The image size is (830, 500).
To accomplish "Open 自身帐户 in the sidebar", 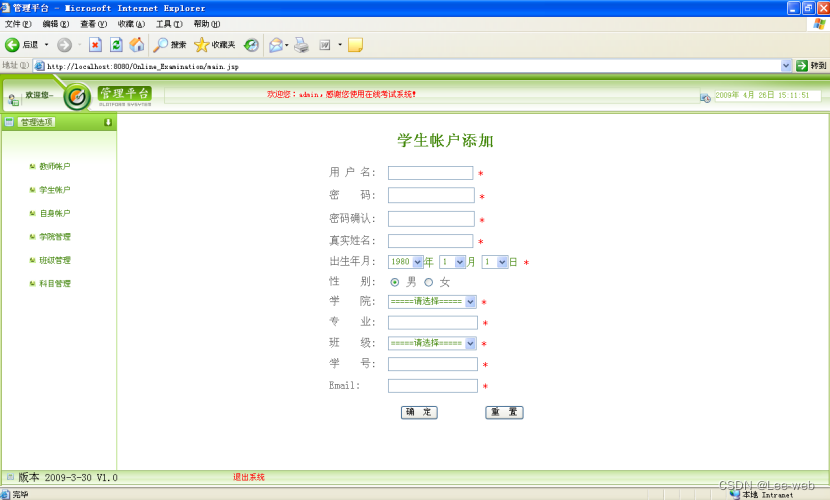I will click(x=55, y=213).
